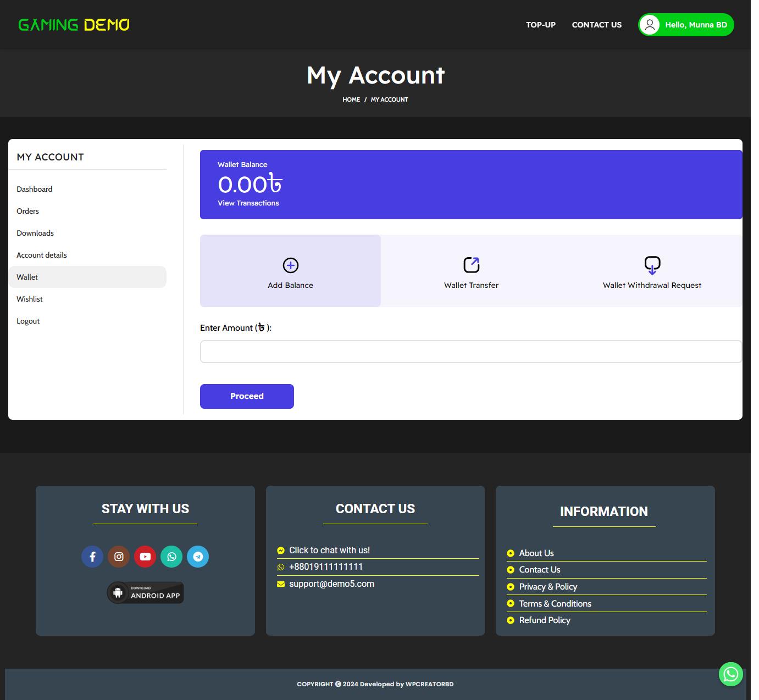Screen dimensions: 759x700
Task: Click the Refund Policy footer link
Action: (544, 620)
